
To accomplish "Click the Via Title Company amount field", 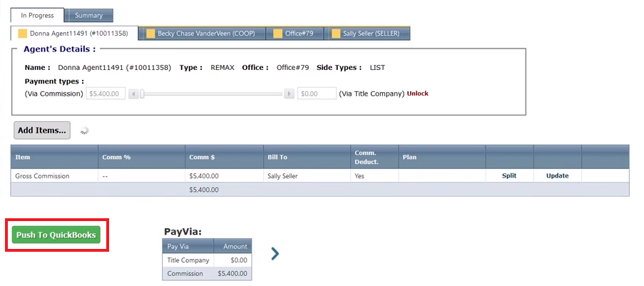I will pyautogui.click(x=317, y=93).
